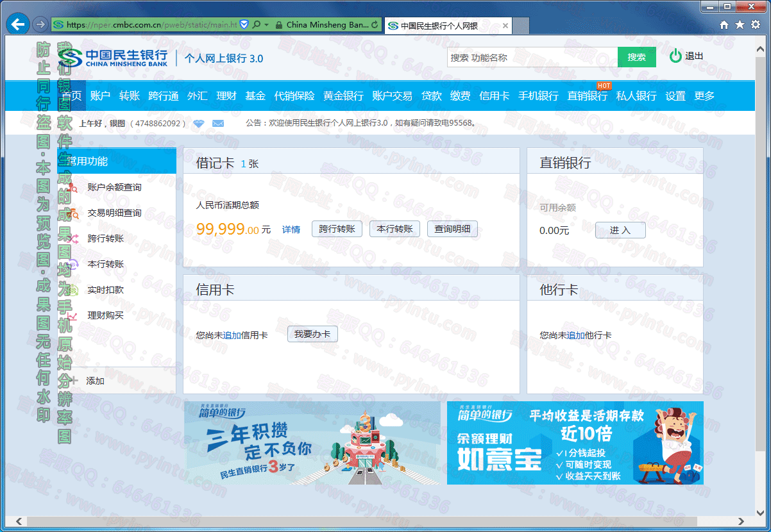
Task: Click 跨行转账 button in 借记卡 panel
Action: [x=337, y=229]
